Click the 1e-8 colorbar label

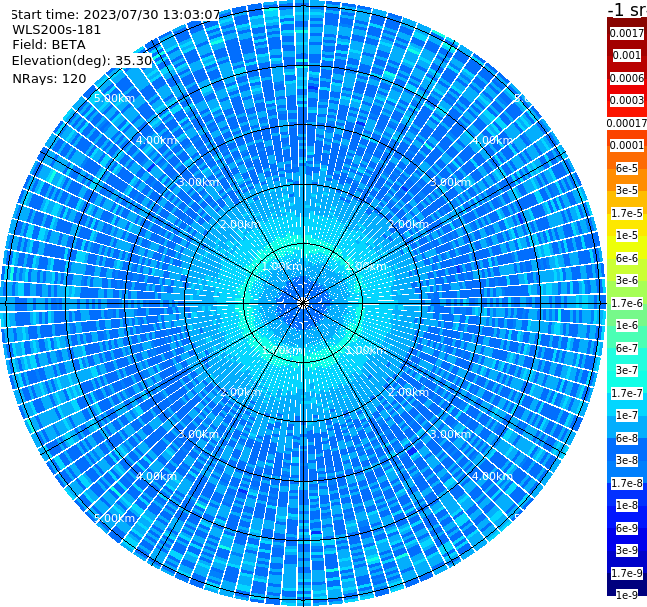[627, 505]
